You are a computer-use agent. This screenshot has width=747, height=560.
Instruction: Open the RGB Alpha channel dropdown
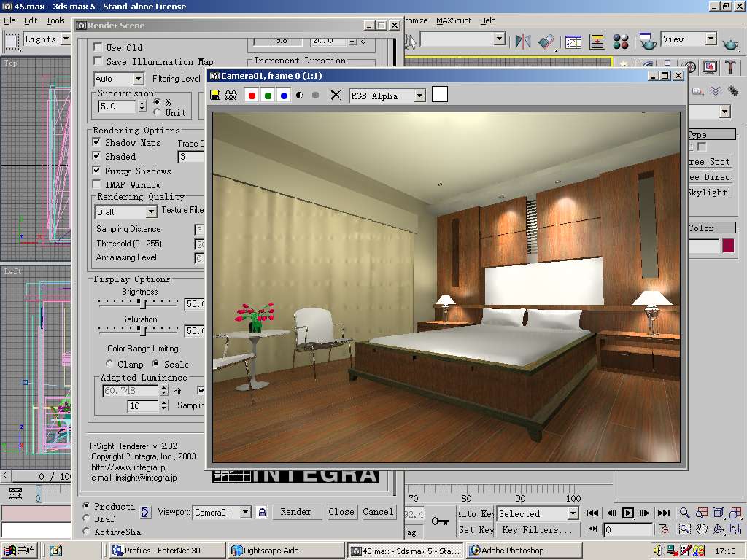pyautogui.click(x=419, y=96)
